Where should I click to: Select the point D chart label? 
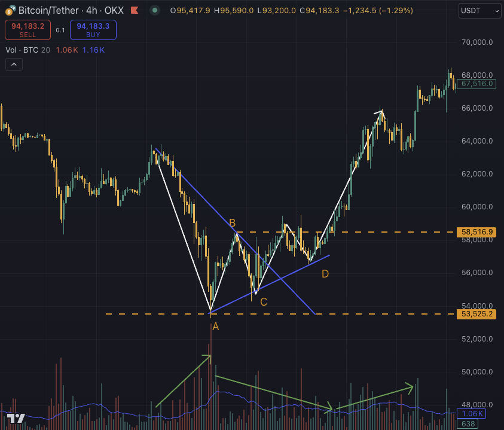coord(325,274)
